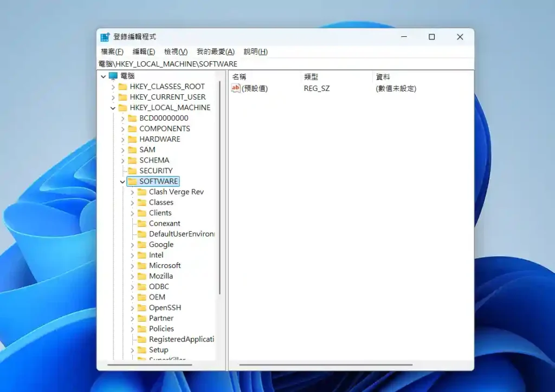Open the 說明(H) menu
Image resolution: width=555 pixels, height=392 pixels.
256,51
